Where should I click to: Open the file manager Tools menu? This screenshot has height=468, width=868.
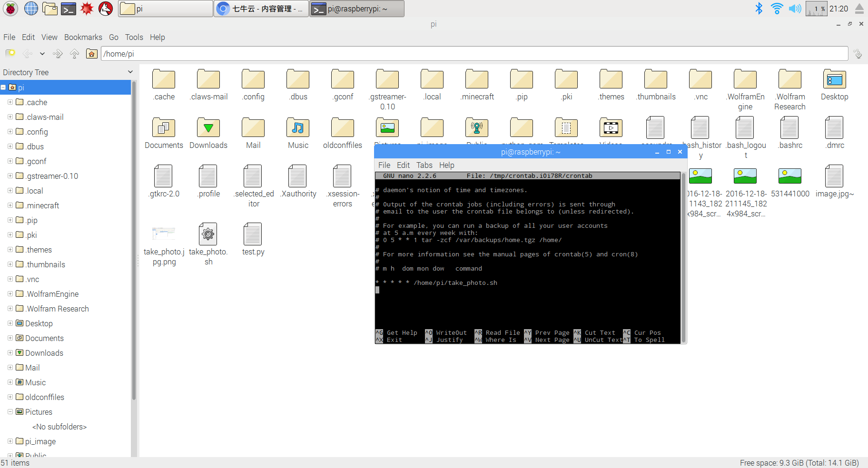point(134,37)
